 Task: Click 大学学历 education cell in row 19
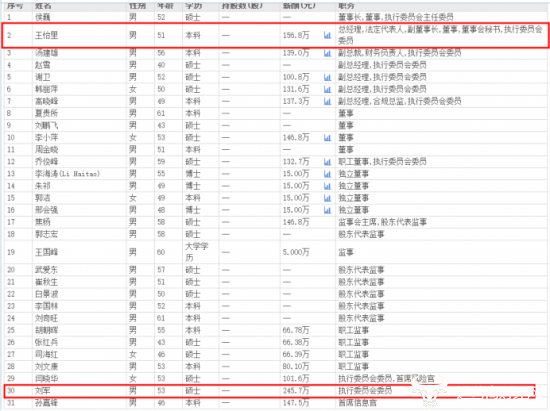click(197, 252)
